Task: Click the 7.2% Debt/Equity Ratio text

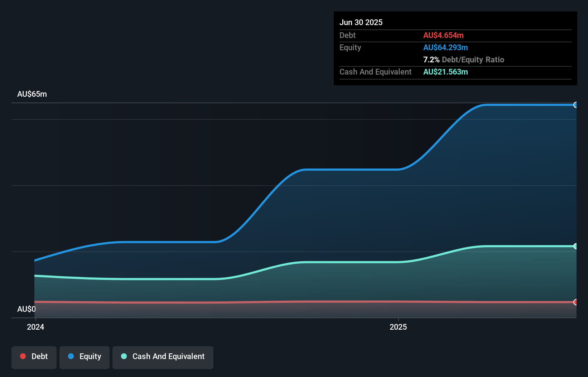Action: 464,59
